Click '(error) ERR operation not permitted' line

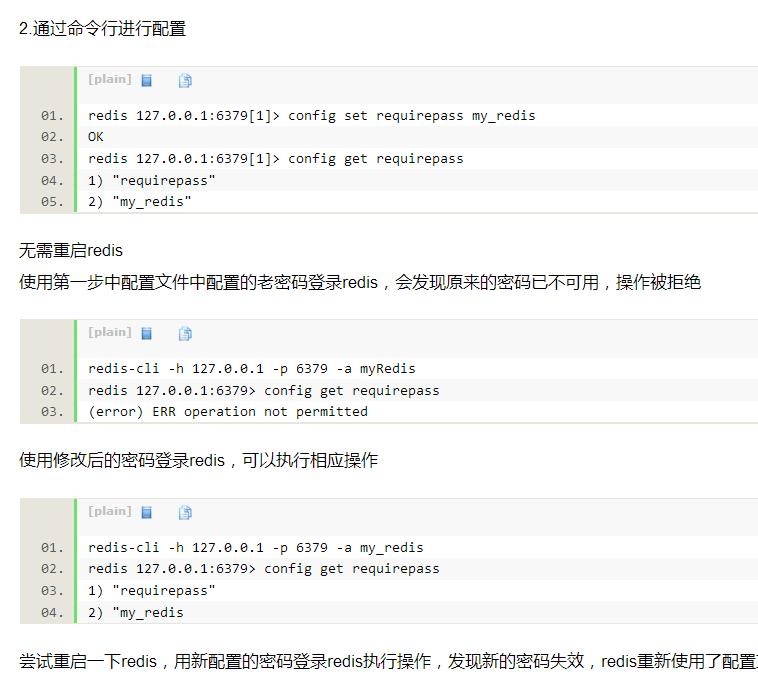[x=228, y=411]
